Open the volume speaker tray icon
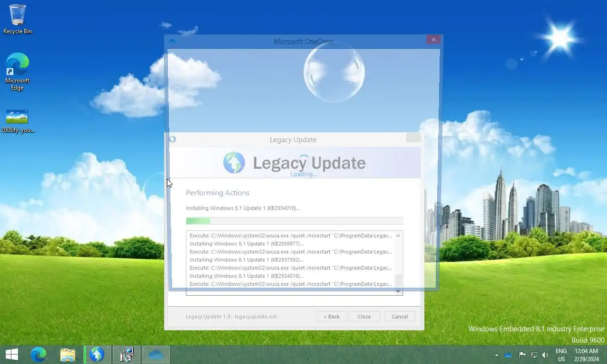This screenshot has width=607, height=364. (x=545, y=355)
